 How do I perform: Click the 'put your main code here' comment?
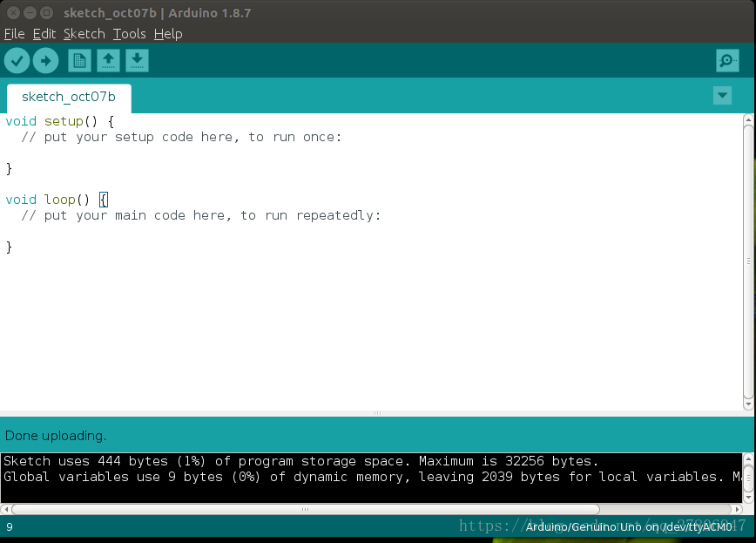[x=201, y=215]
